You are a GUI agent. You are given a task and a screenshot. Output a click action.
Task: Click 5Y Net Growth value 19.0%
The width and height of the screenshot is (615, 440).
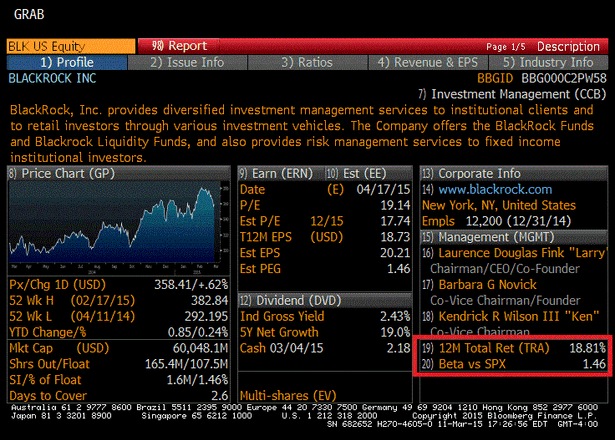(x=395, y=332)
